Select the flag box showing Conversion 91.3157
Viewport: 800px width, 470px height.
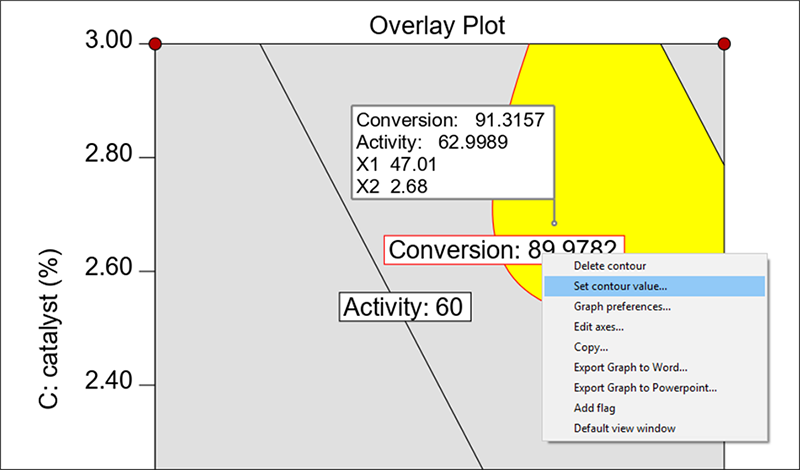[x=452, y=151]
